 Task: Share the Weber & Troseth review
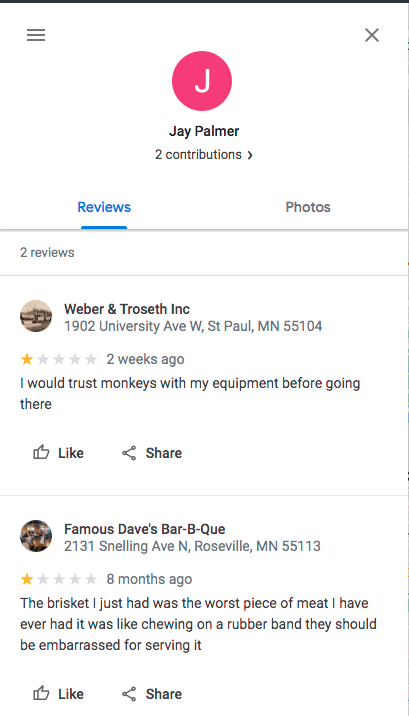[152, 453]
